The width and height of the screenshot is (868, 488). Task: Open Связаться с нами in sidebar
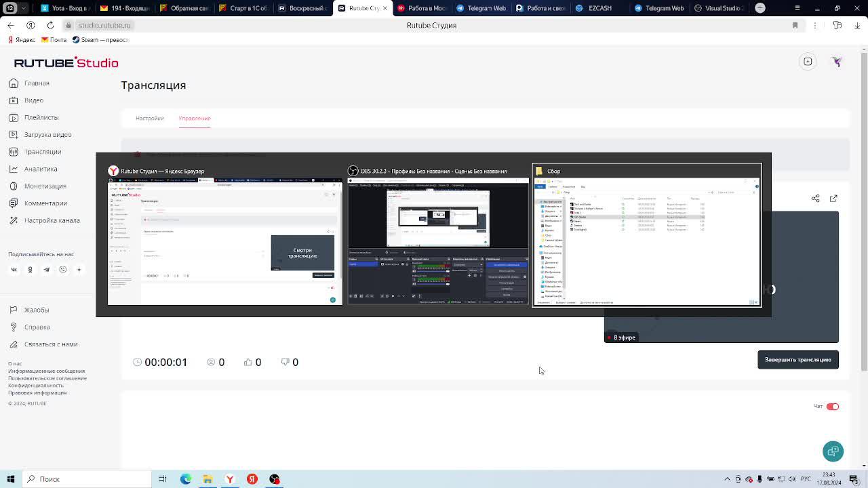click(43, 344)
